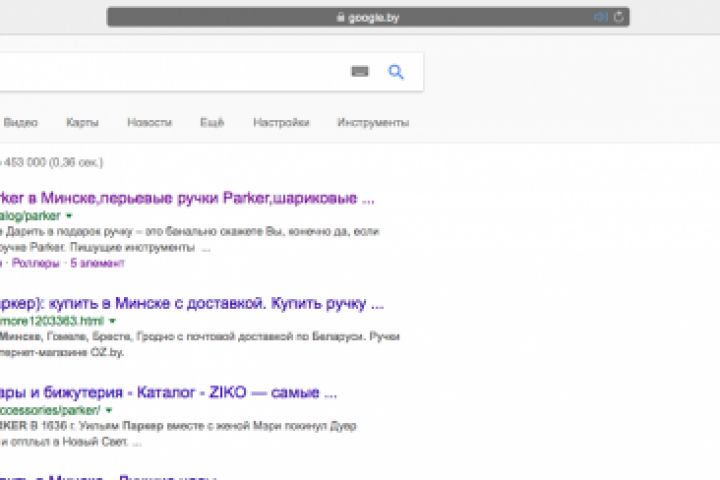
Task: Open result купить в Минске с доставкой
Action: click(191, 303)
